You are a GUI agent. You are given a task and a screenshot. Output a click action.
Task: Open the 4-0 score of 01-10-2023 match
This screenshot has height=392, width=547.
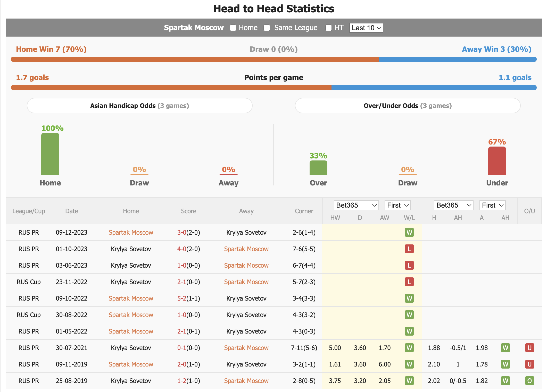181,249
